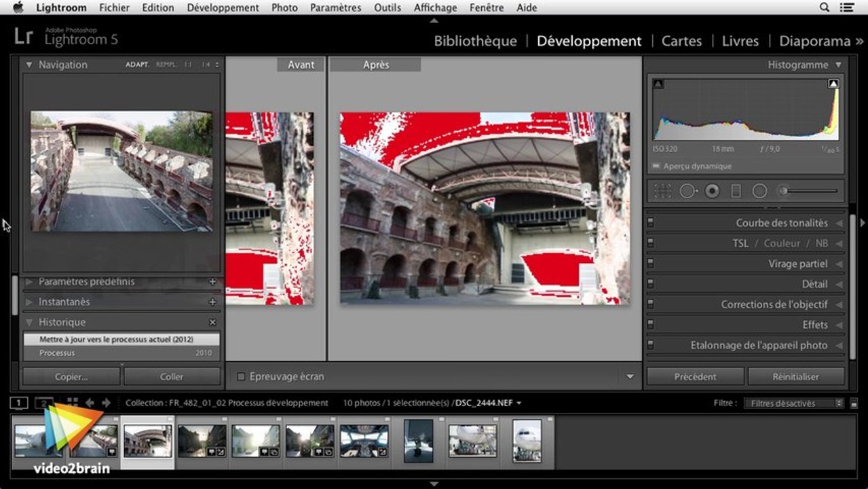Collapse the Histogramme panel

(839, 65)
